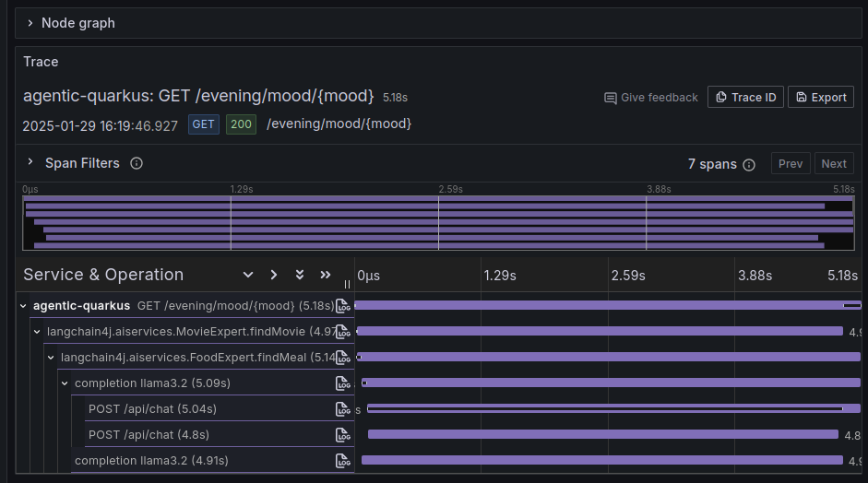Expand all spans with double-chevron right icon
The height and width of the screenshot is (483, 868).
[x=326, y=275]
